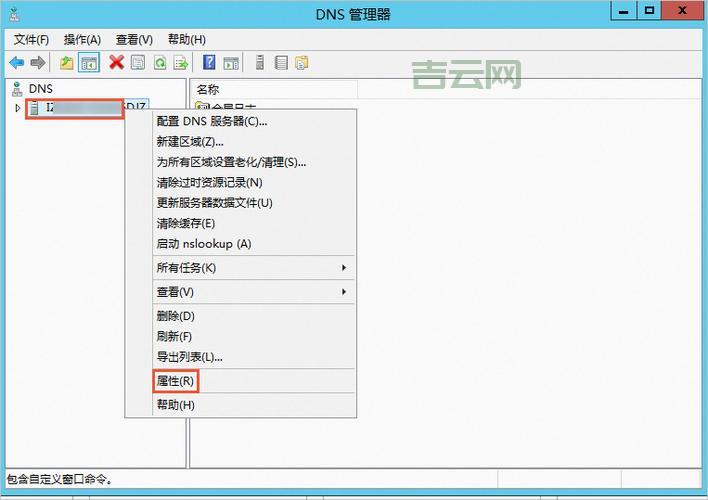Image resolution: width=708 pixels, height=500 pixels.
Task: Open 属性(R) from context menu
Action: click(254, 381)
